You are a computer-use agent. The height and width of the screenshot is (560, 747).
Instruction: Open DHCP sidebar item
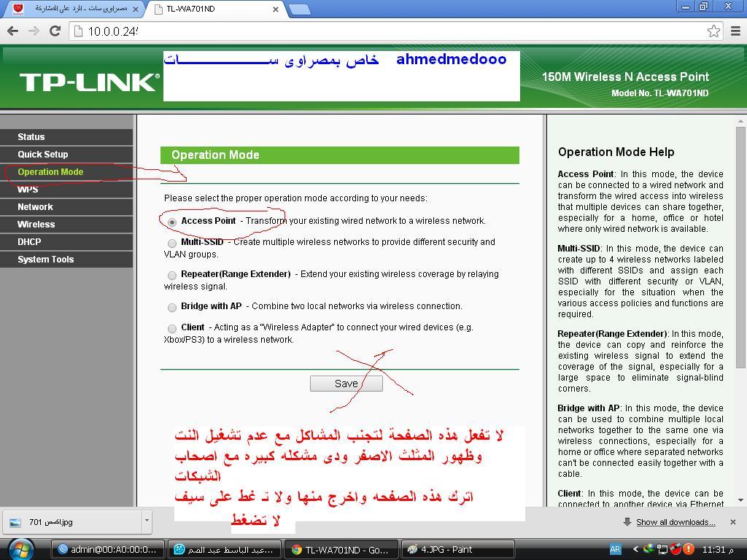[66, 242]
